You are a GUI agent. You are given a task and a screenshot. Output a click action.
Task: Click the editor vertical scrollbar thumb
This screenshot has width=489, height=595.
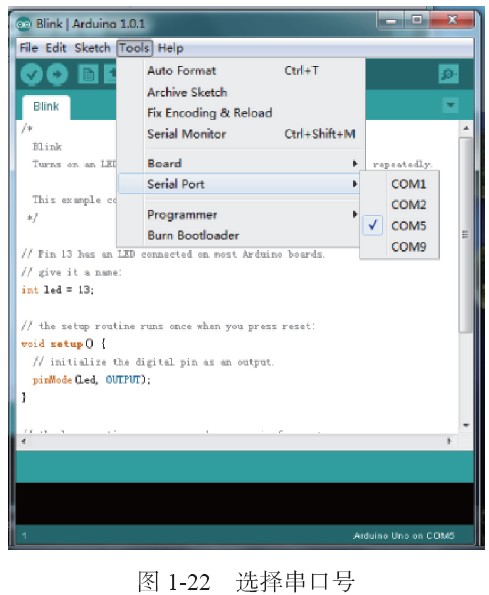(465, 235)
